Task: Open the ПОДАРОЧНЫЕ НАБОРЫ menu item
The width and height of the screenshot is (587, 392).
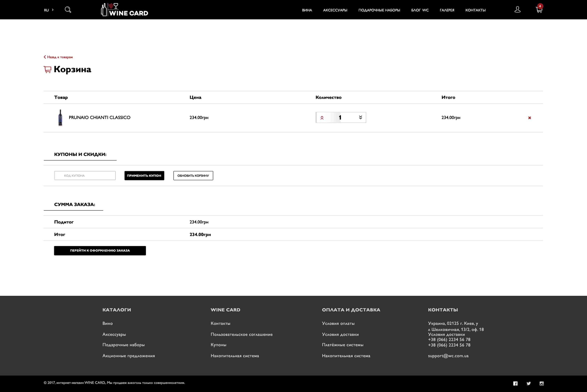Action: (379, 10)
